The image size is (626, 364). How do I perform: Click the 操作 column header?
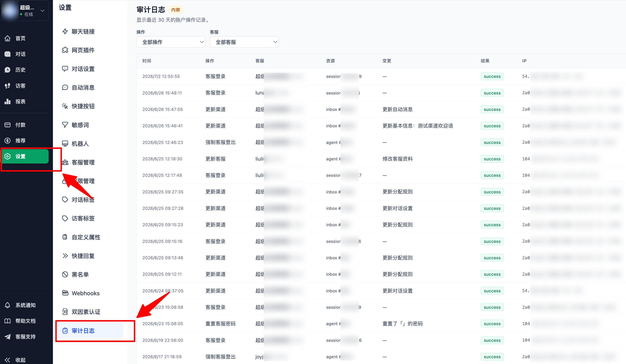click(210, 61)
